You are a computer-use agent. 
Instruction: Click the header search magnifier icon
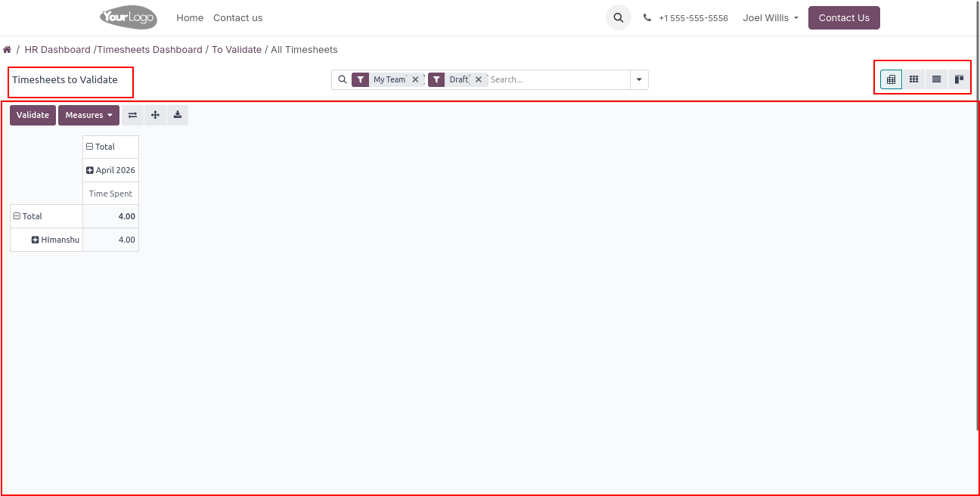tap(618, 17)
